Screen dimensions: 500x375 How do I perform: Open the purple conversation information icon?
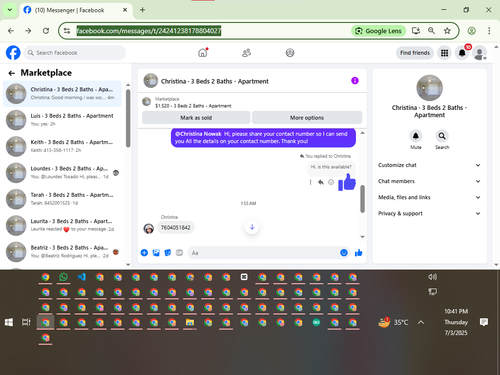[355, 81]
